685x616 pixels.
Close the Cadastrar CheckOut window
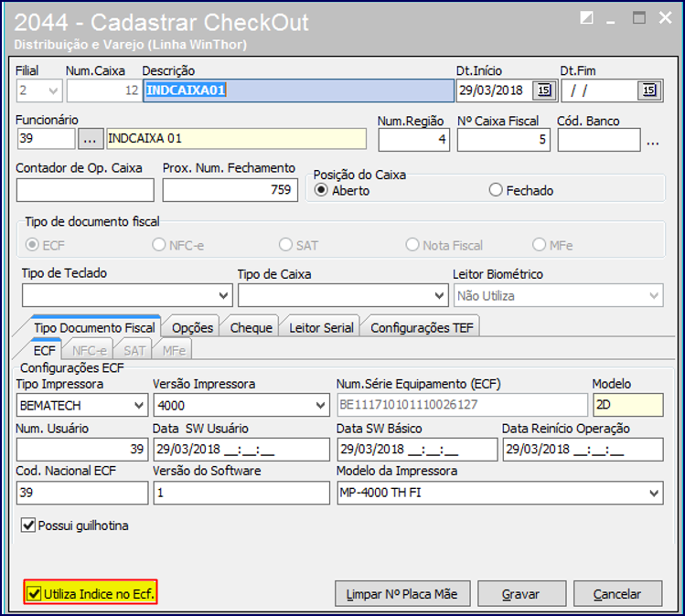click(x=666, y=18)
